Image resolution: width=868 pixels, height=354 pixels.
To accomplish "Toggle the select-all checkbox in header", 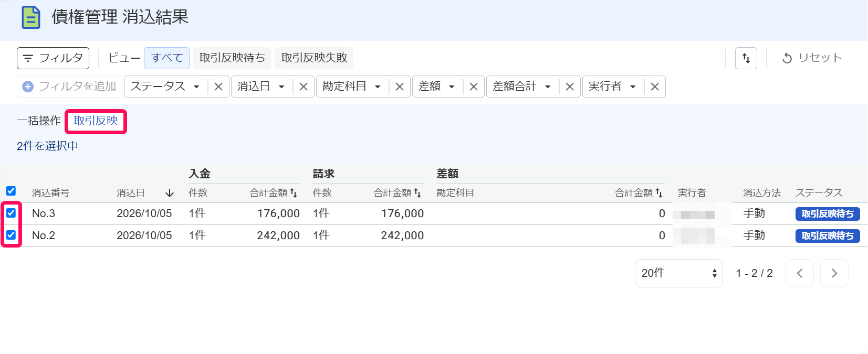I will (11, 191).
